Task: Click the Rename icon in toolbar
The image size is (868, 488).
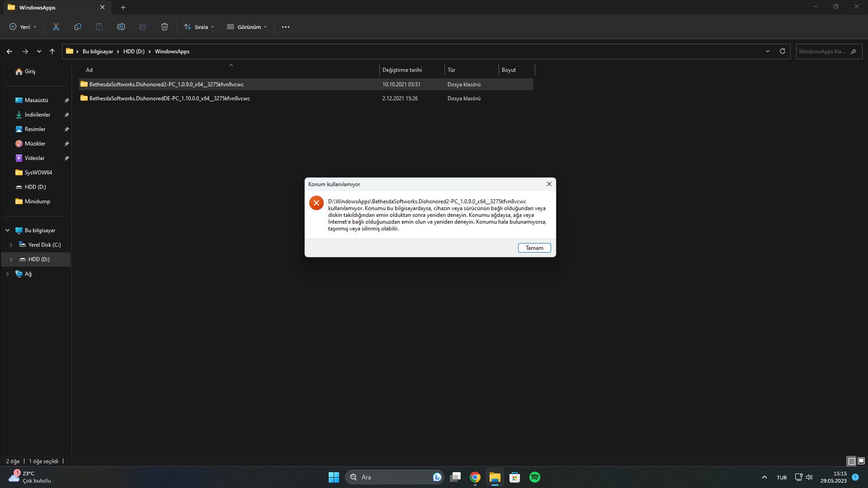Action: (x=121, y=27)
